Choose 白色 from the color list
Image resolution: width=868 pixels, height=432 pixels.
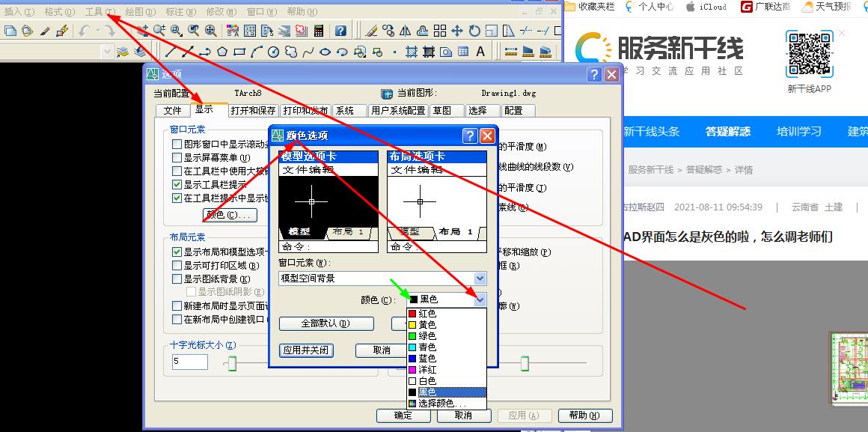tap(447, 381)
